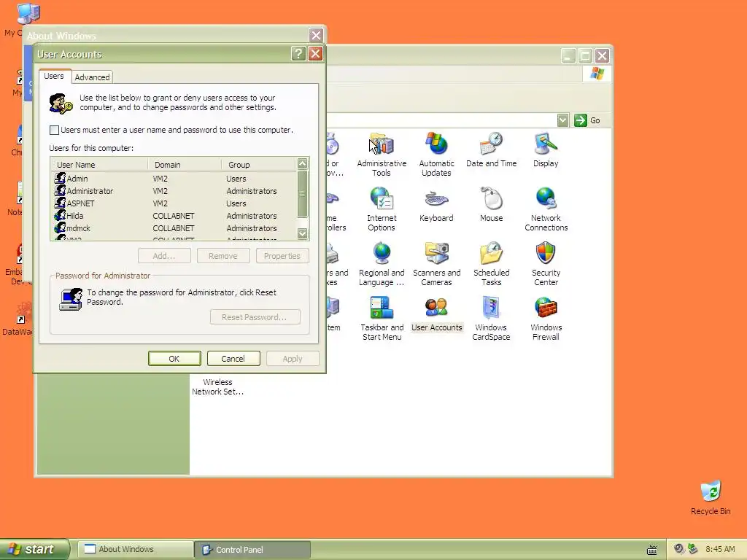Click the 8:45 AM clock
The image size is (747, 560).
pos(720,550)
